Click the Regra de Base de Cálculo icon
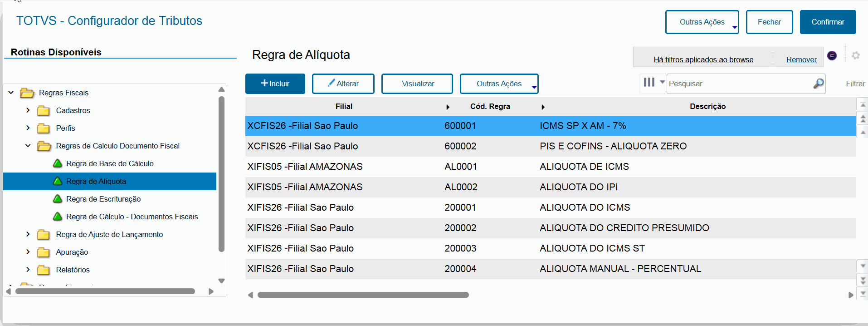 tap(58, 163)
